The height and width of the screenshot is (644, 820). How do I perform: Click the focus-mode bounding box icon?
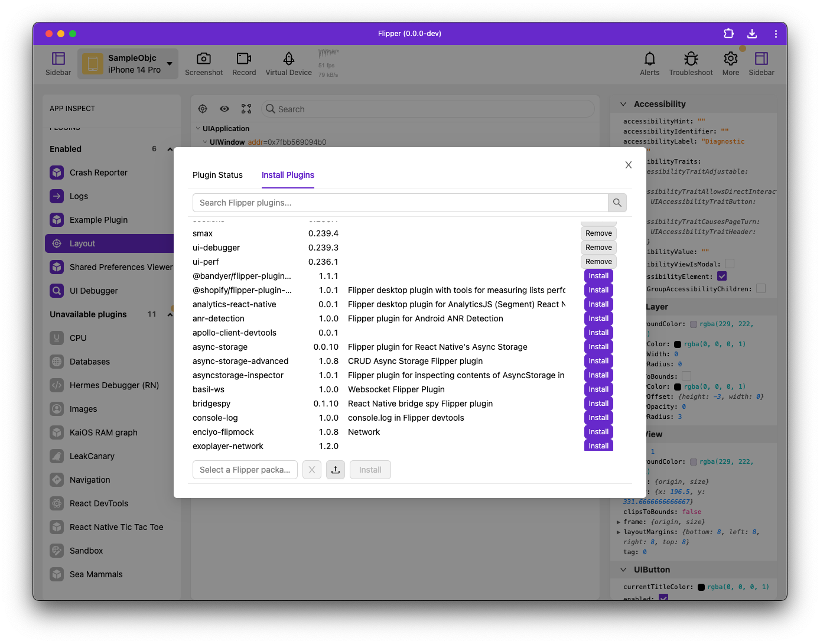pyautogui.click(x=246, y=109)
